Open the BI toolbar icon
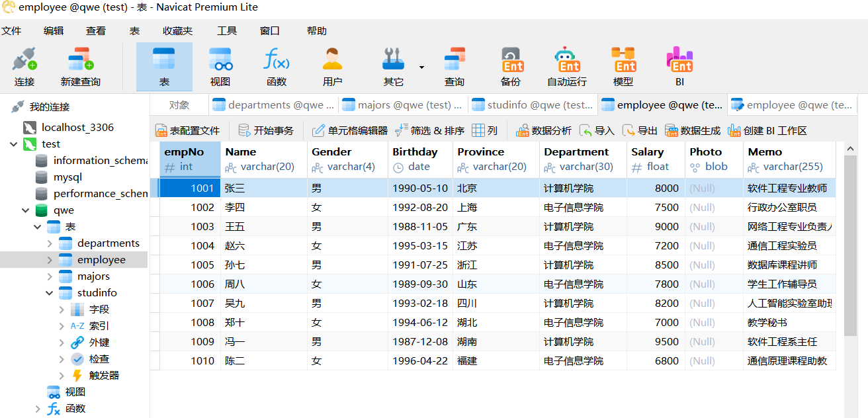This screenshot has width=868, height=418. coord(679,67)
